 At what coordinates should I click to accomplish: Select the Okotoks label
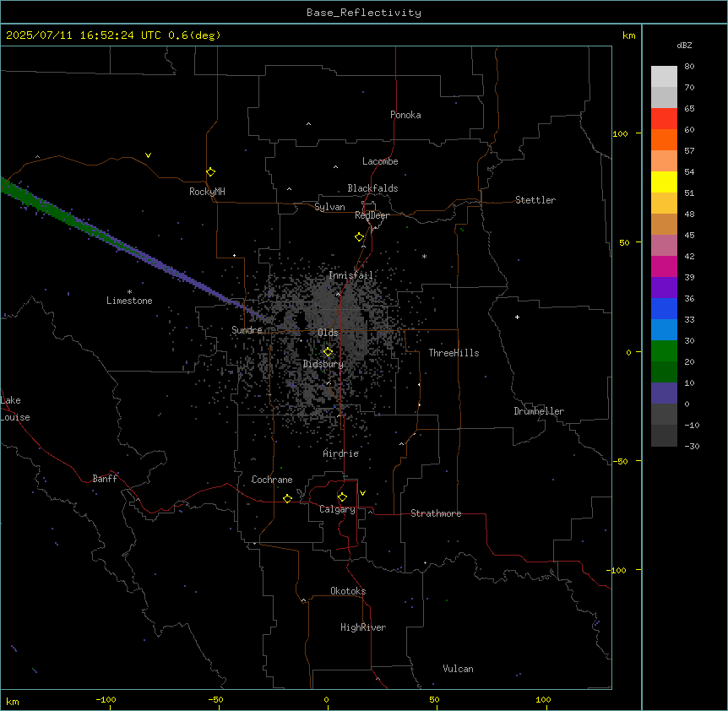tap(348, 591)
